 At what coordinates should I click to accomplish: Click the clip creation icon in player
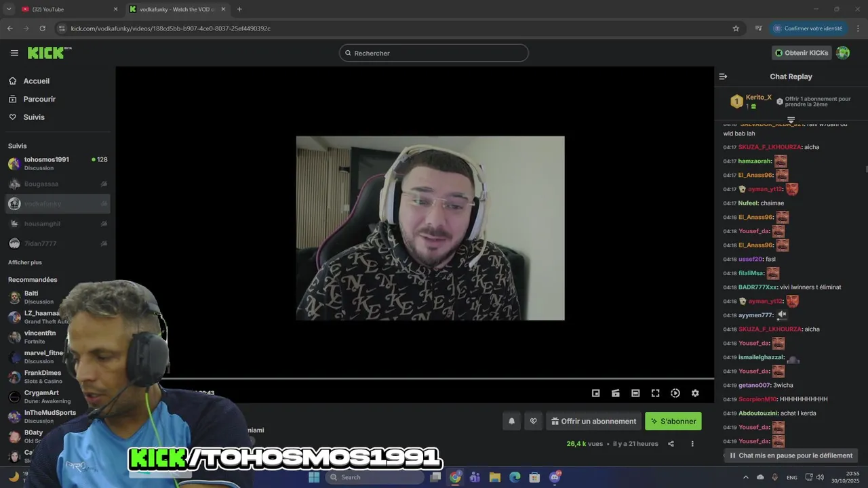(x=616, y=393)
